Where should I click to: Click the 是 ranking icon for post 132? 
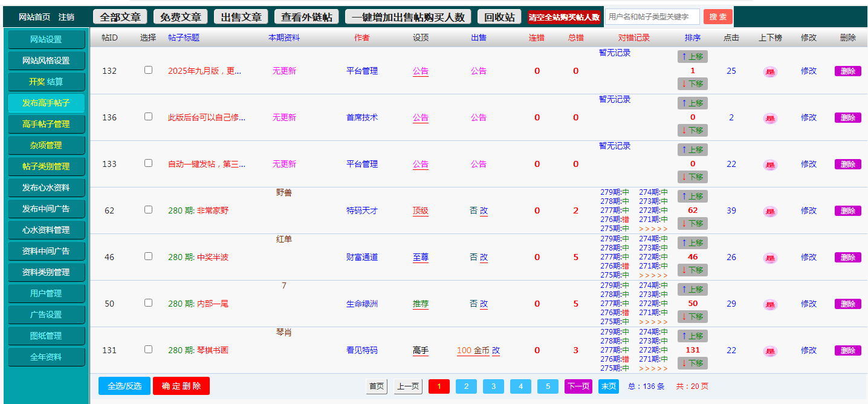[770, 71]
